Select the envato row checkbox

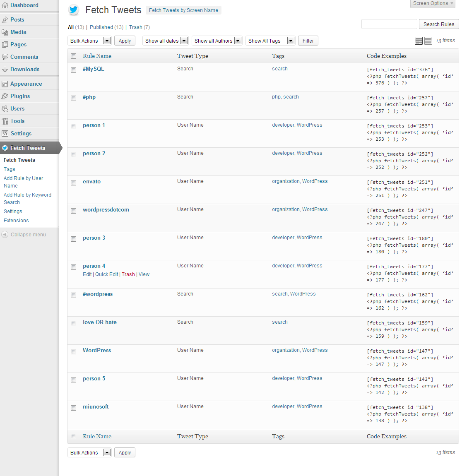click(73, 183)
